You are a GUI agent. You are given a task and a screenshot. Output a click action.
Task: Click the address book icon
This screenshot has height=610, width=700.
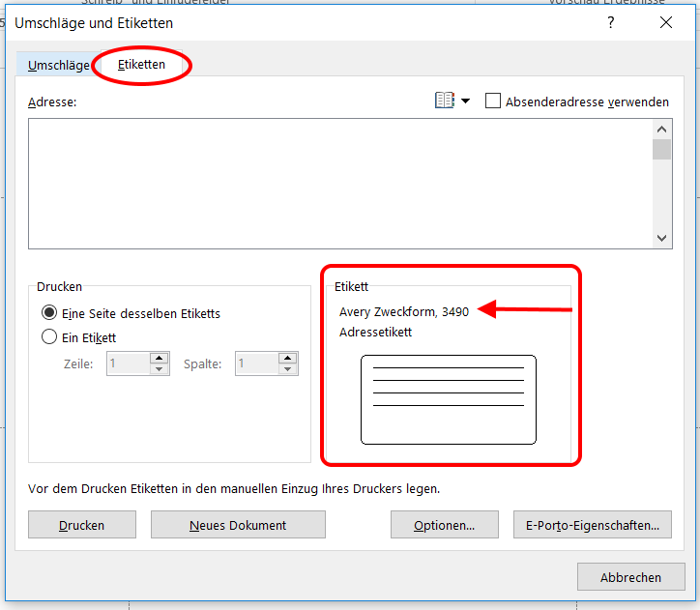click(444, 101)
